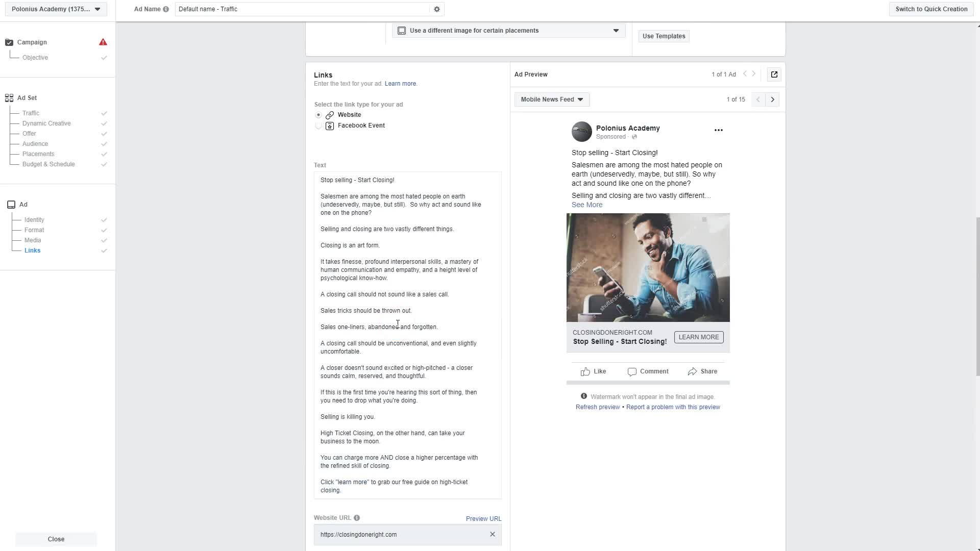The image size is (980, 551).
Task: Click the Website URL info icon
Action: click(357, 518)
